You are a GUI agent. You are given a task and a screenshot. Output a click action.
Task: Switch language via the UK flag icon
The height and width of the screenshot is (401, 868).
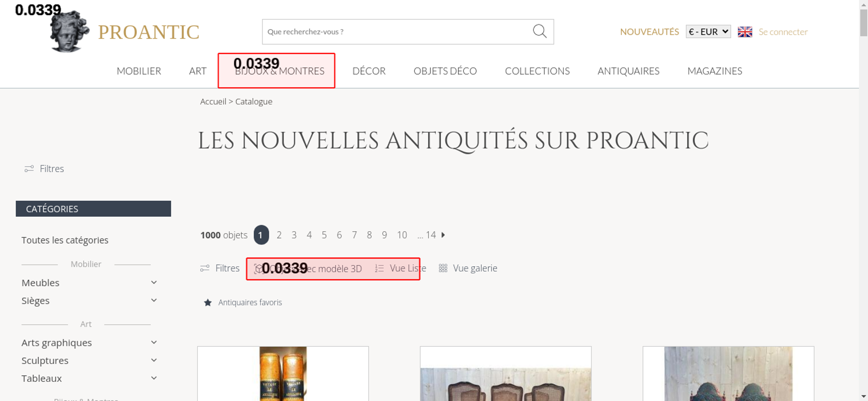745,32
